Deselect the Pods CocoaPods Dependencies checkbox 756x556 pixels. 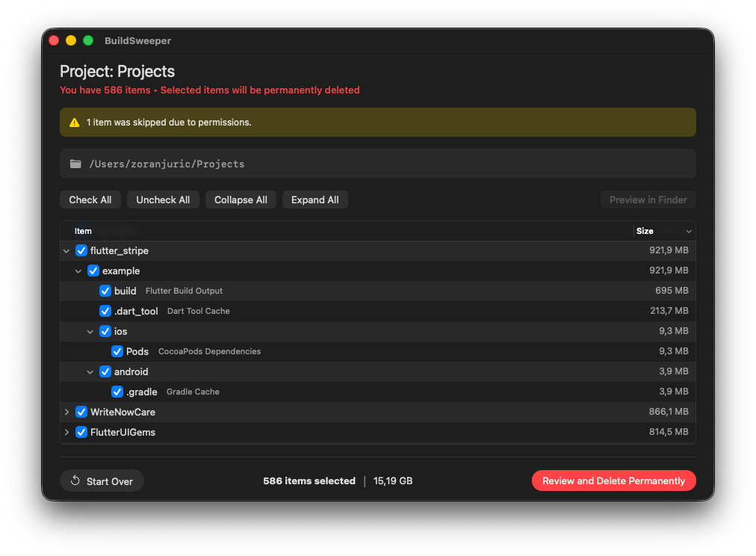tap(117, 351)
